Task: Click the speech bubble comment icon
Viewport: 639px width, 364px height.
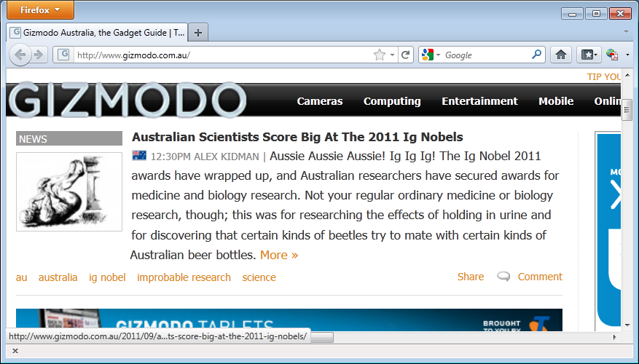Action: [x=503, y=277]
